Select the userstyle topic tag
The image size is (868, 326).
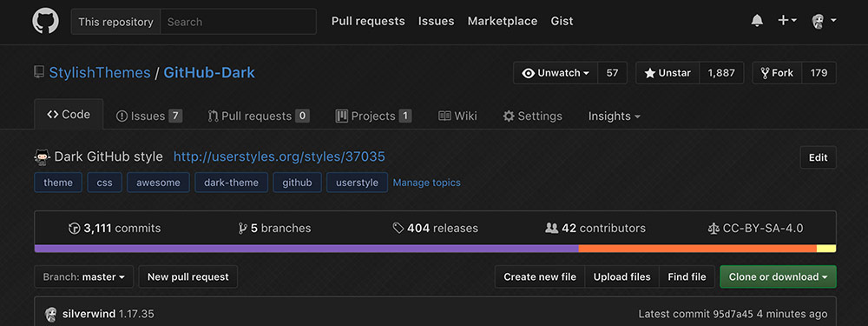(357, 183)
